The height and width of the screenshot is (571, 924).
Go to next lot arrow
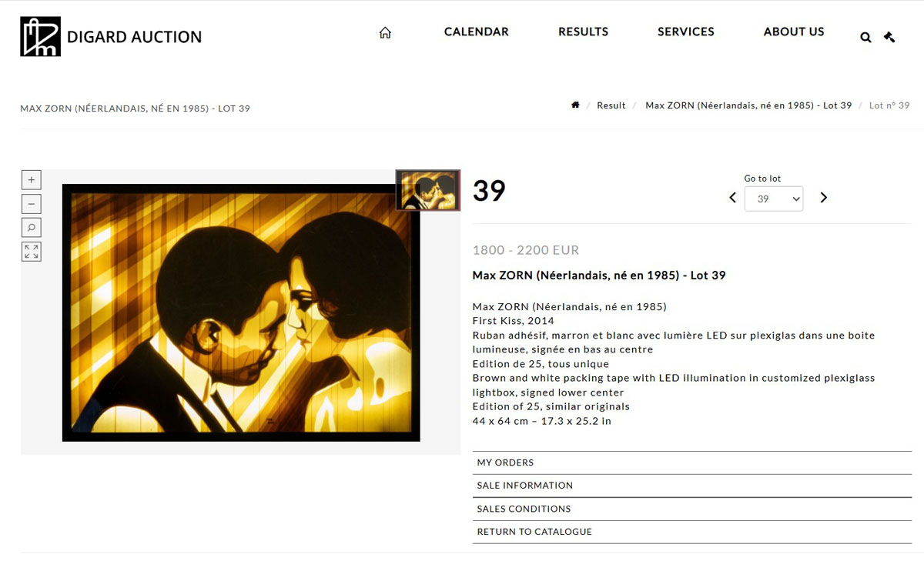[x=823, y=198]
